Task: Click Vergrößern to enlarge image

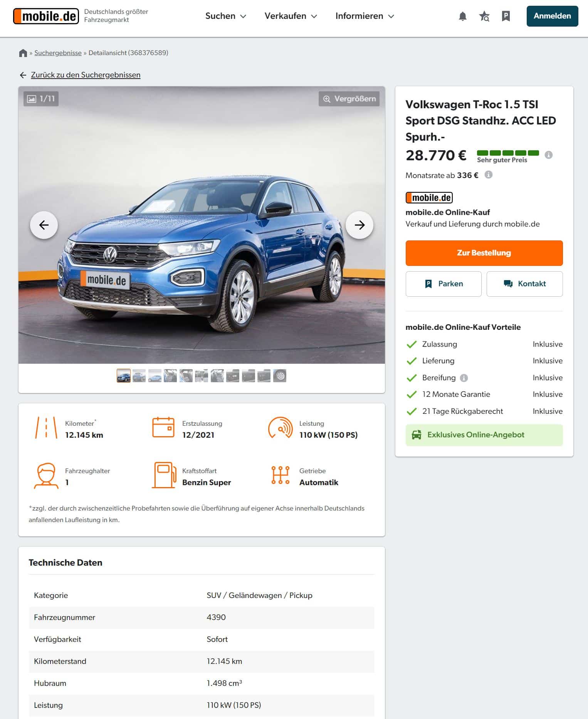Action: [349, 99]
